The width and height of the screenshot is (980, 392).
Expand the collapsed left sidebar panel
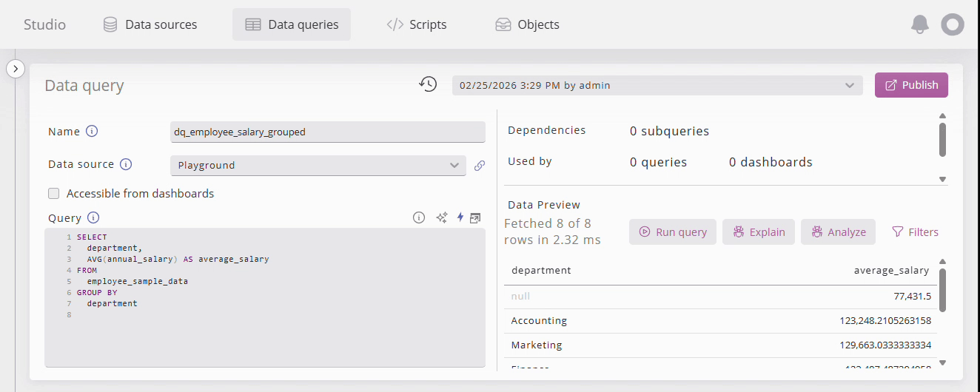tap(16, 69)
